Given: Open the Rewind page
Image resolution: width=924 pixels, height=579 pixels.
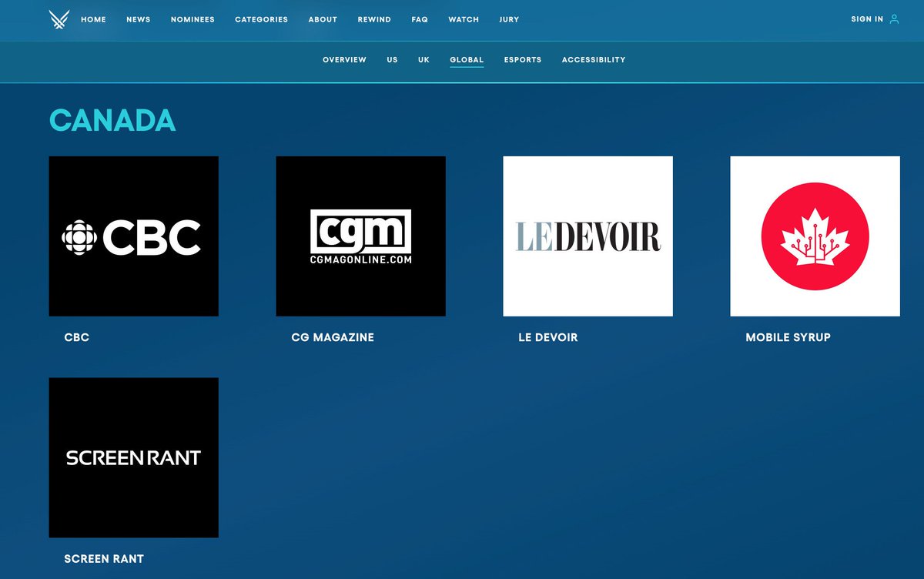Looking at the screenshot, I should 374,19.
